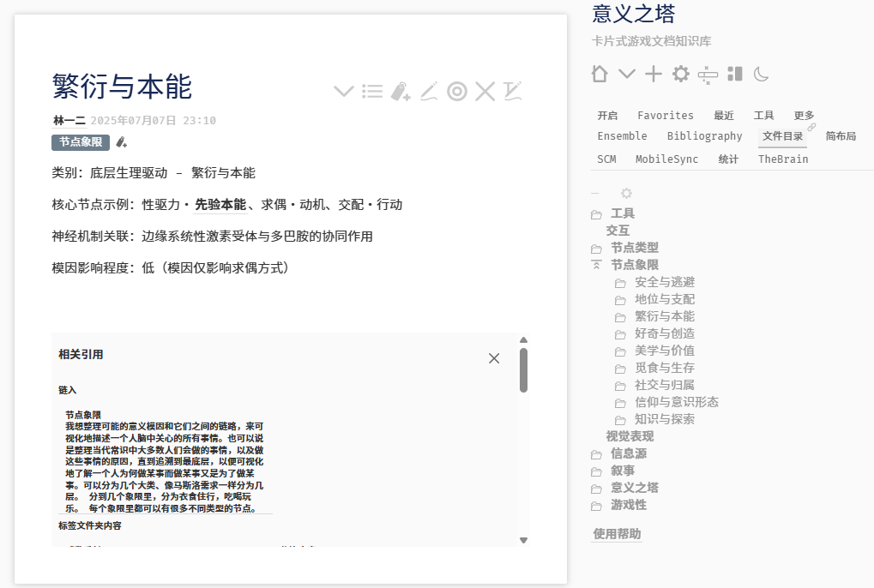The height and width of the screenshot is (588, 874).
Task: Switch to the 统计 sidebar tab
Action: tap(728, 159)
